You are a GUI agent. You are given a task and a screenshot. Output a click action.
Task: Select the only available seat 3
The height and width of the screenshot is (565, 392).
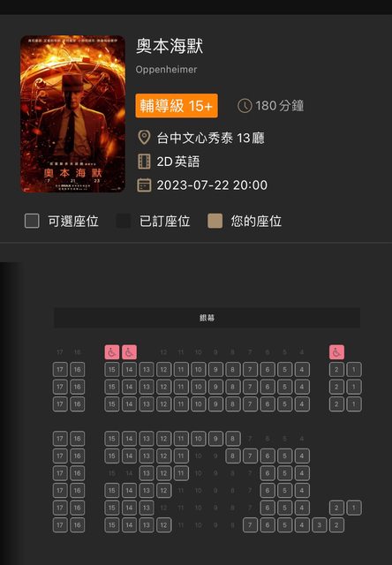(x=320, y=525)
